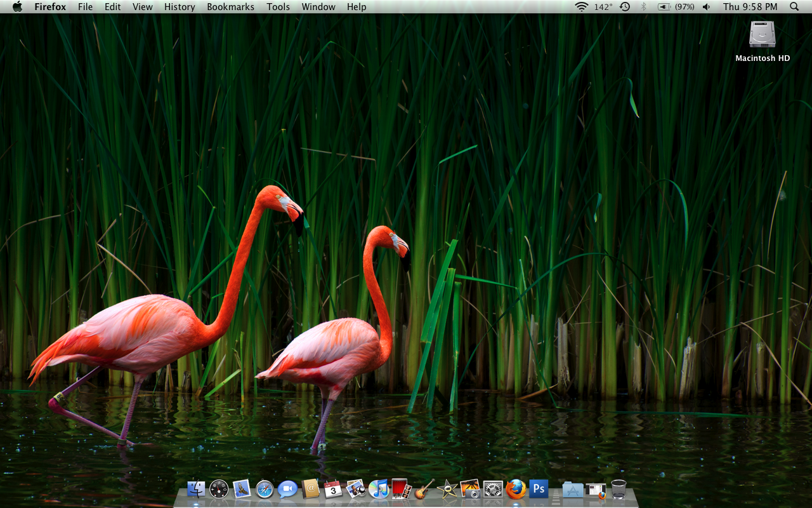Launch iChat from the dock
812x508 pixels.
287,489
